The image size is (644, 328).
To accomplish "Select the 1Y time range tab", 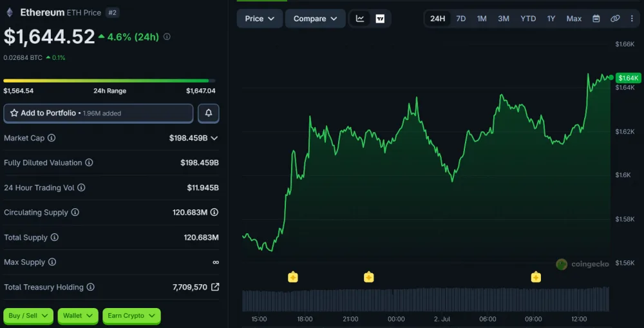I will 551,19.
